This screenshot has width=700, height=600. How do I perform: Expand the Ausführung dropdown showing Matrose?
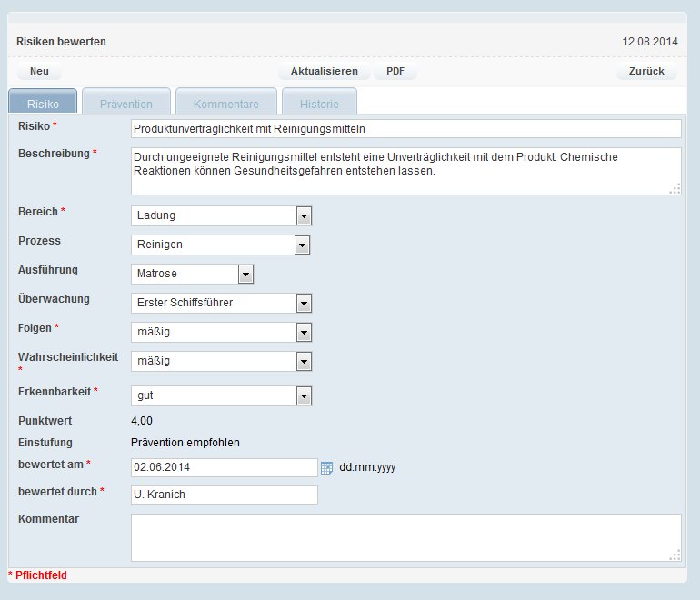coord(192,274)
